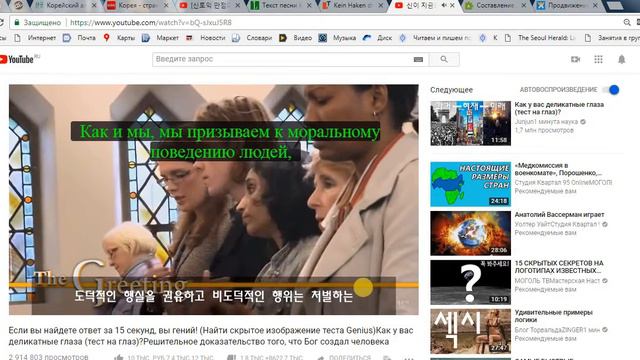Click the thumbs-up like icon below the video
This screenshot has width=640, height=360.
(x=119, y=358)
